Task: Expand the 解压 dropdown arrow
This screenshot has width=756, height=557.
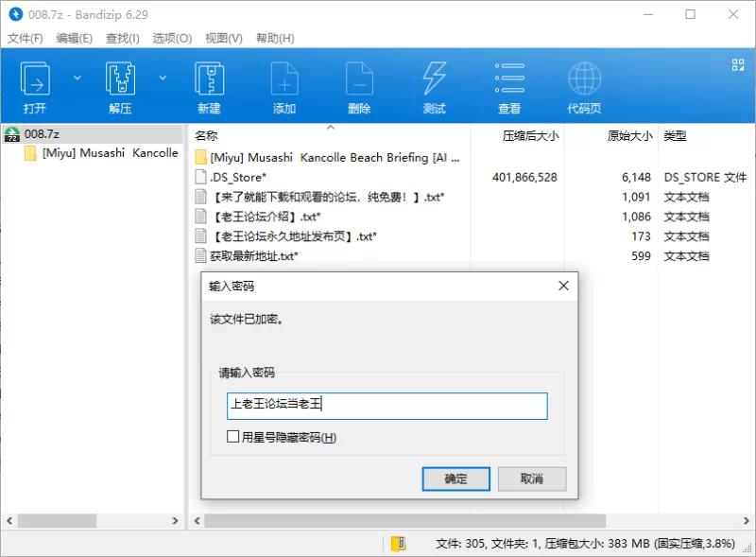Action: click(163, 78)
